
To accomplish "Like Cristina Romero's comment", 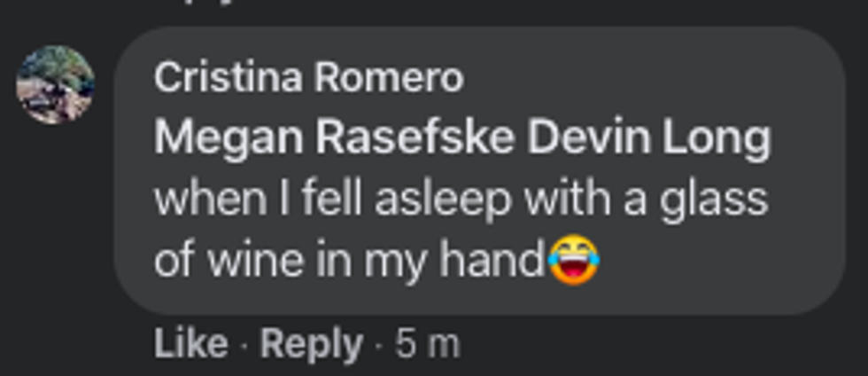I will (190, 344).
